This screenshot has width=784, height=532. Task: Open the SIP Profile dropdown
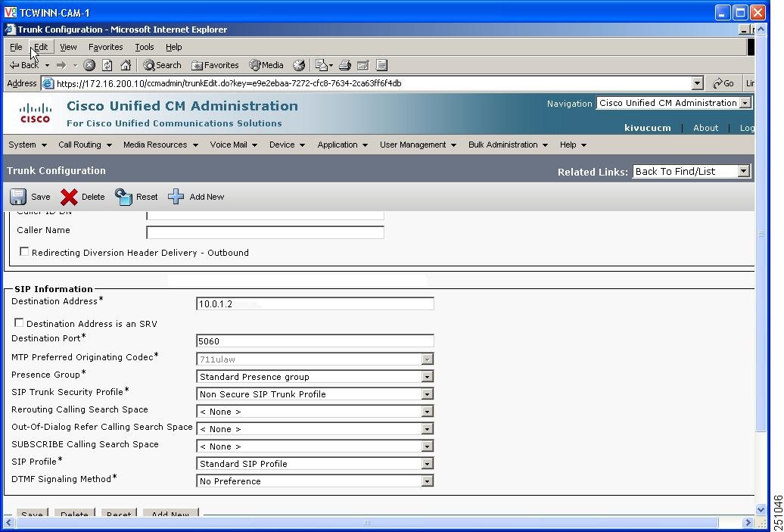coord(315,463)
